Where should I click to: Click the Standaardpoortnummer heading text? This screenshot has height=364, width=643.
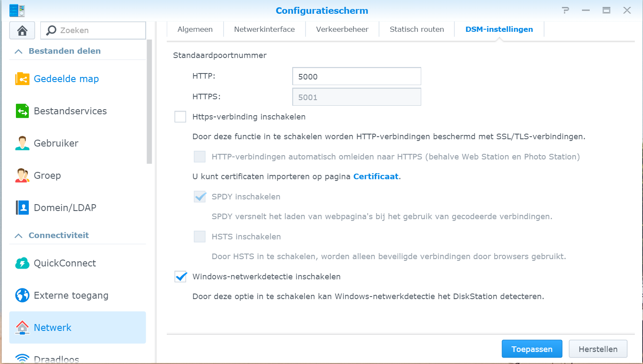(220, 55)
